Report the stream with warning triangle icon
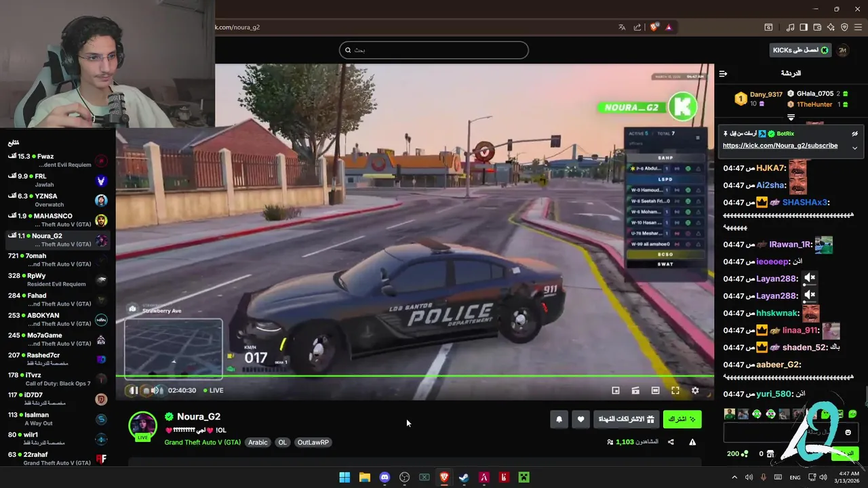Image resolution: width=868 pixels, height=488 pixels. 692,442
